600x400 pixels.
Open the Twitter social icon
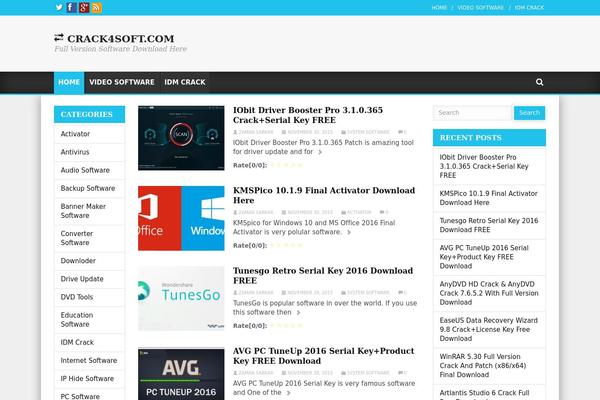coord(59,7)
